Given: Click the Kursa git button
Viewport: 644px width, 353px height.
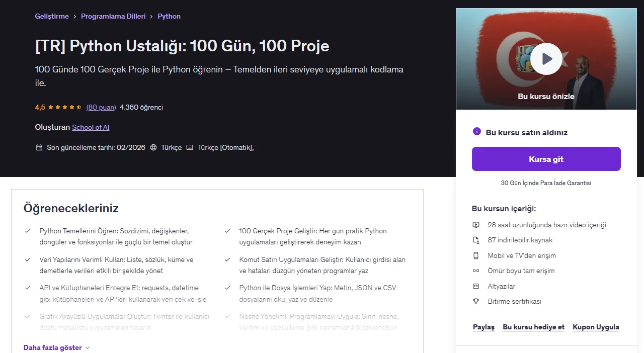Looking at the screenshot, I should click(x=546, y=159).
